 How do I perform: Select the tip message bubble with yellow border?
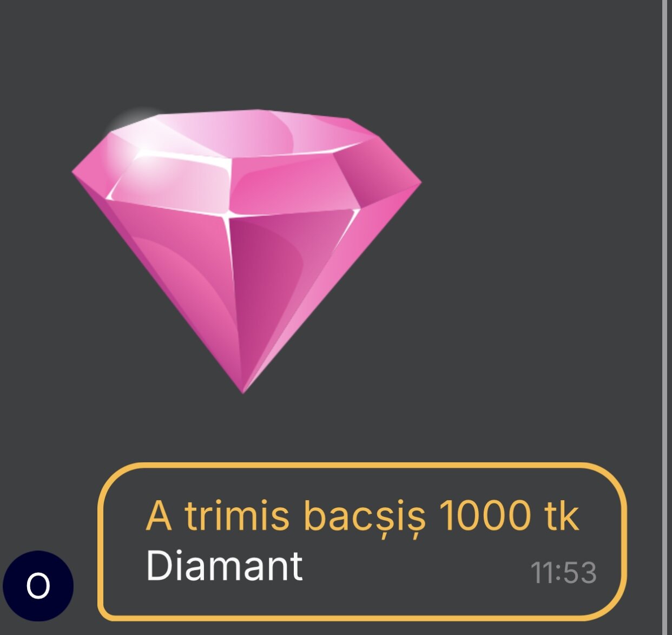point(362,541)
